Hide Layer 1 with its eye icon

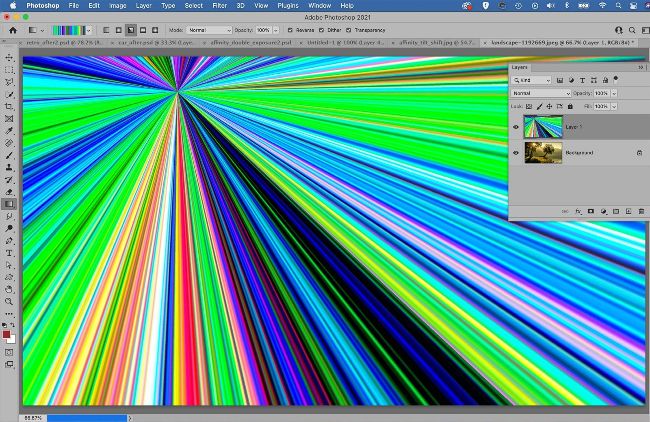516,127
